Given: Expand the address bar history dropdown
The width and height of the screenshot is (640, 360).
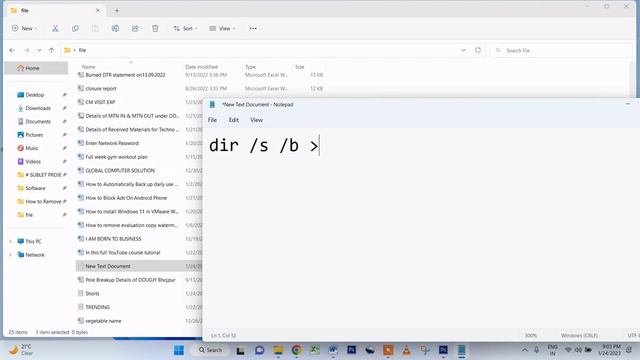Looking at the screenshot, I should [x=463, y=50].
